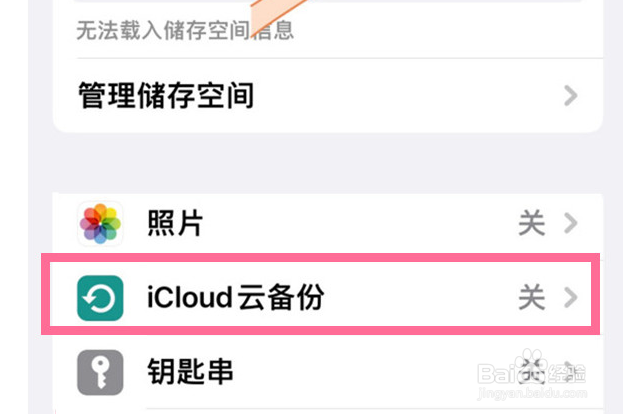The height and width of the screenshot is (415, 623).
Task: Click the 无法载入储存空间信息 message text
Action: [185, 31]
